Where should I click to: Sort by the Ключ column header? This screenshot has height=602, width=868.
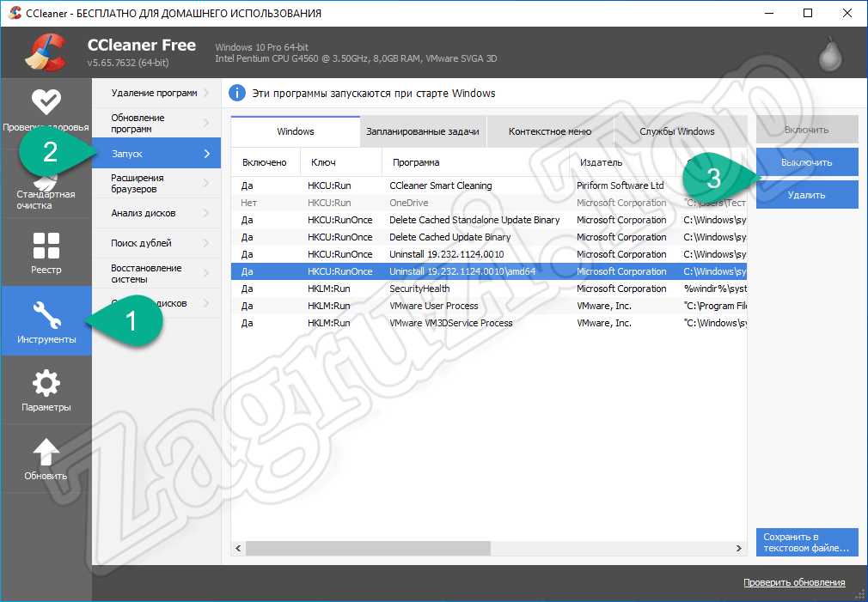click(341, 162)
